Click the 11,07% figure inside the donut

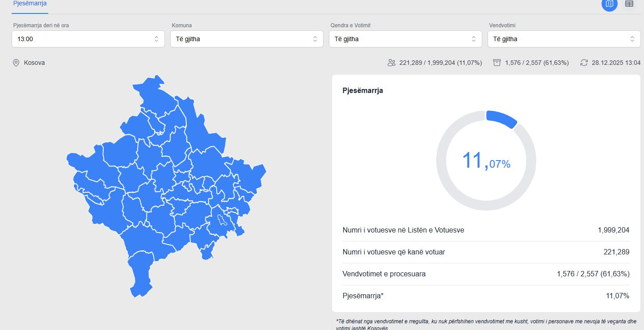point(486,161)
